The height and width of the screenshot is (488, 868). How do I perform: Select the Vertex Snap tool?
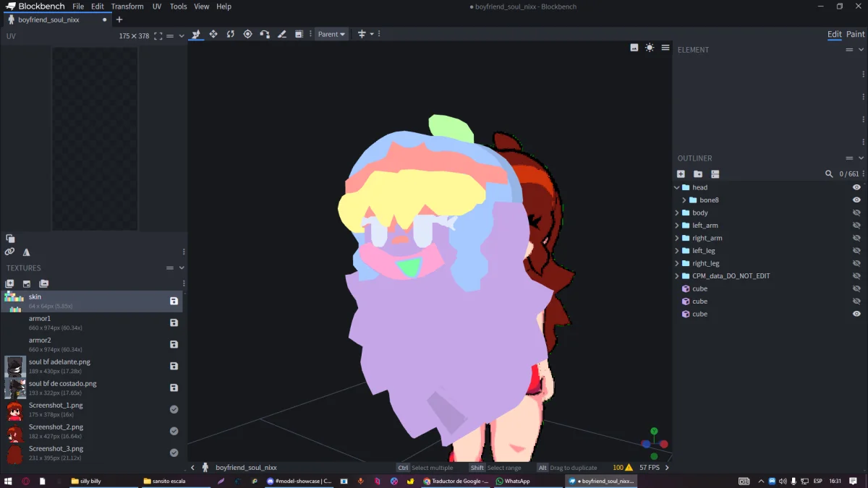(x=265, y=34)
